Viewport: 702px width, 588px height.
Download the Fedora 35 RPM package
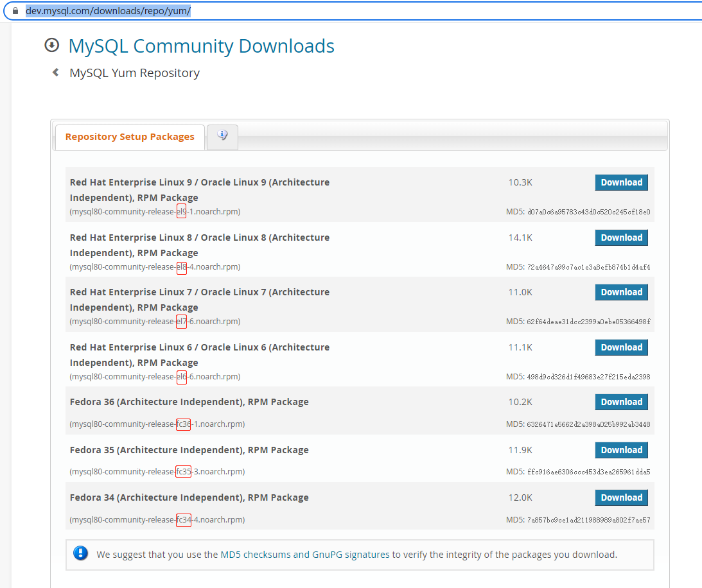coord(622,450)
